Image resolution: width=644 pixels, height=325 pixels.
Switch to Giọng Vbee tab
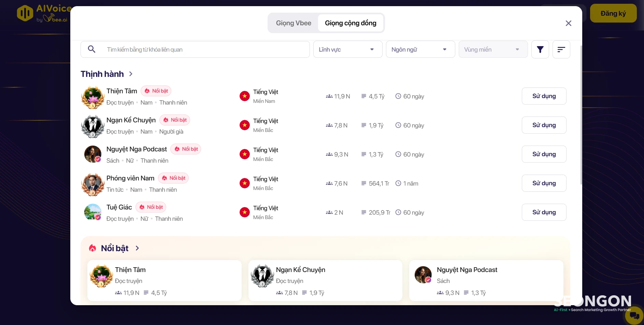(x=294, y=23)
